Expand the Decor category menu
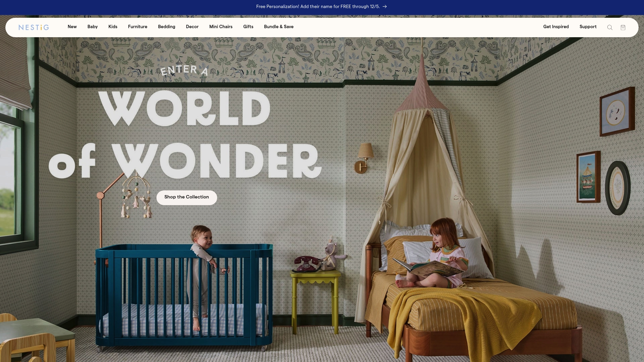Screen dimensions: 644x362 coord(192,27)
